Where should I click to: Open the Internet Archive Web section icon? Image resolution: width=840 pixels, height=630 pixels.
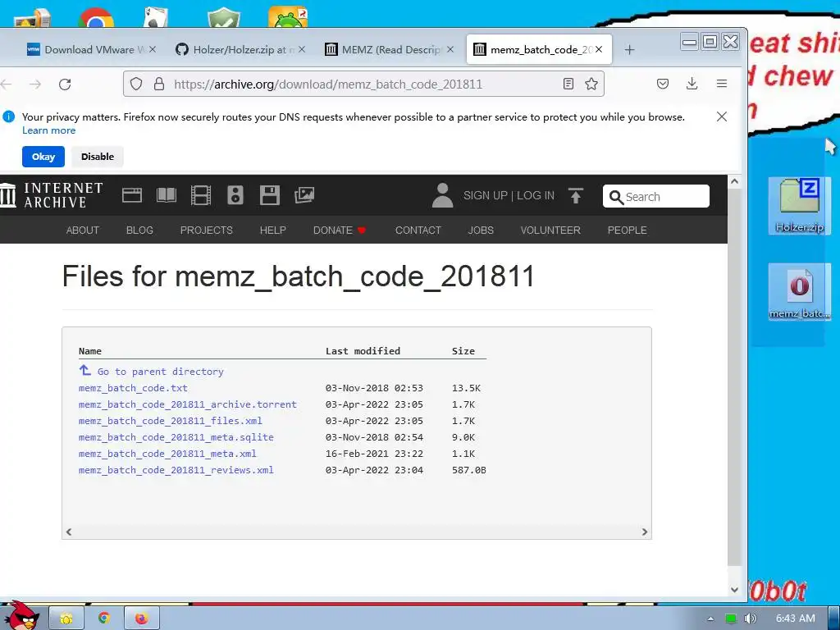(x=132, y=195)
